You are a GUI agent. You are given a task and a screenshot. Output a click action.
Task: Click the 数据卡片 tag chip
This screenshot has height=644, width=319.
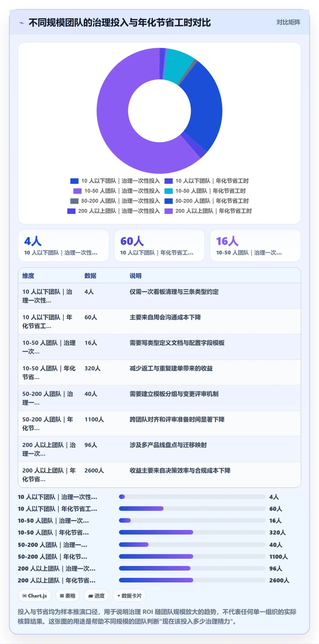[129, 595]
